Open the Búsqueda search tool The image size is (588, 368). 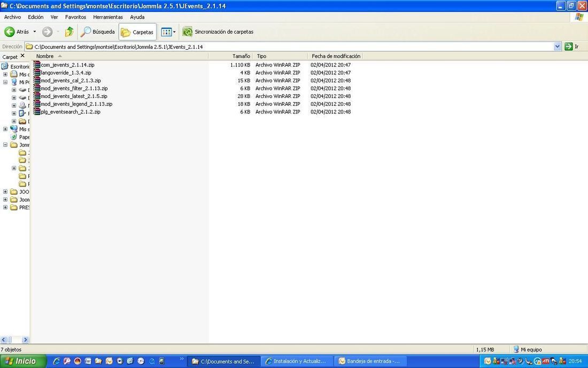click(98, 32)
